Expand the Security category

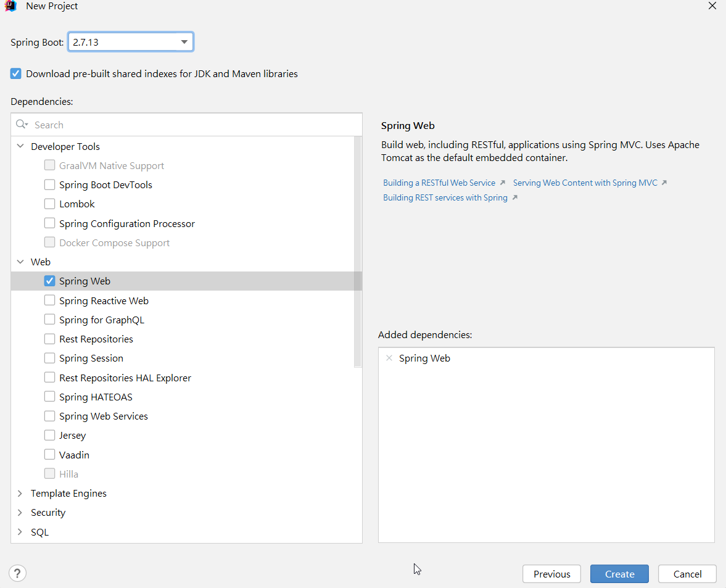(20, 512)
